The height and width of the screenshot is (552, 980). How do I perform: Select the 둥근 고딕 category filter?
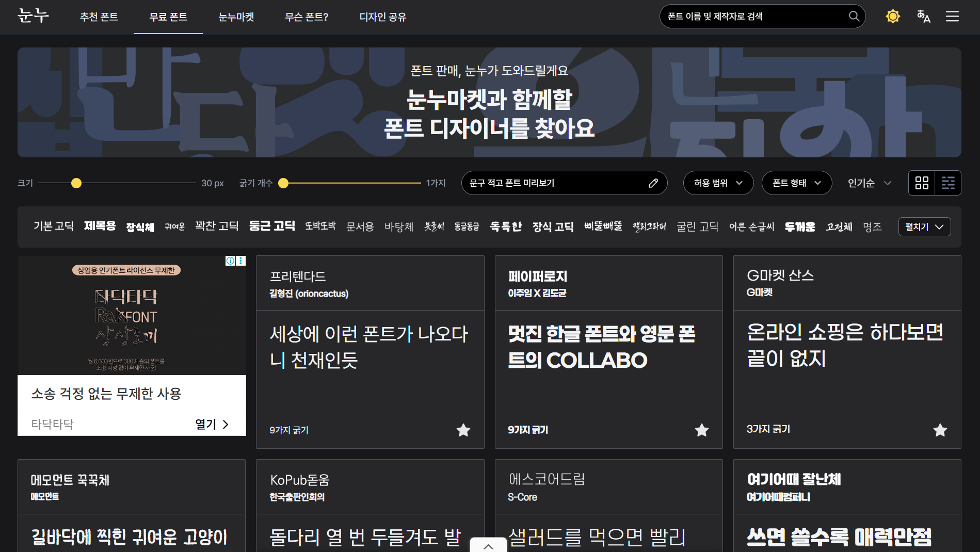271,226
